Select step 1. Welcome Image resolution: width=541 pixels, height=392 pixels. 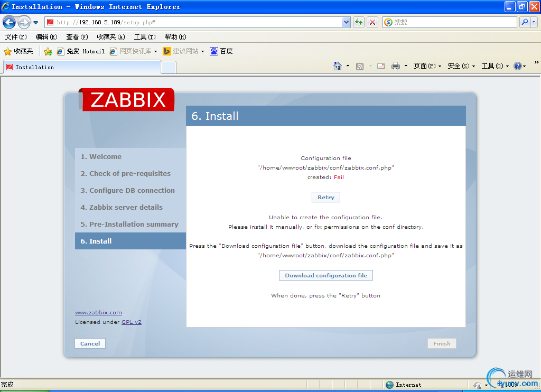[101, 157]
